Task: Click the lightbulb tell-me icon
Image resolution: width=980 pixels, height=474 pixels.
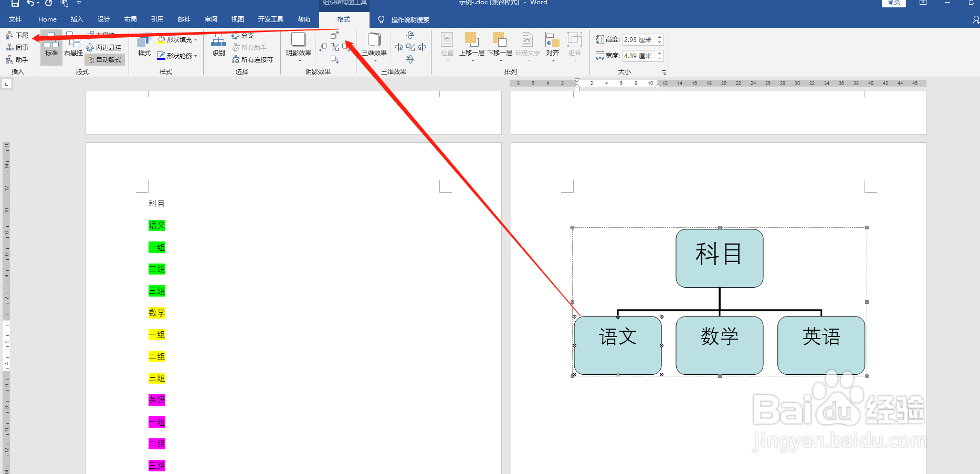Action: pyautogui.click(x=382, y=19)
